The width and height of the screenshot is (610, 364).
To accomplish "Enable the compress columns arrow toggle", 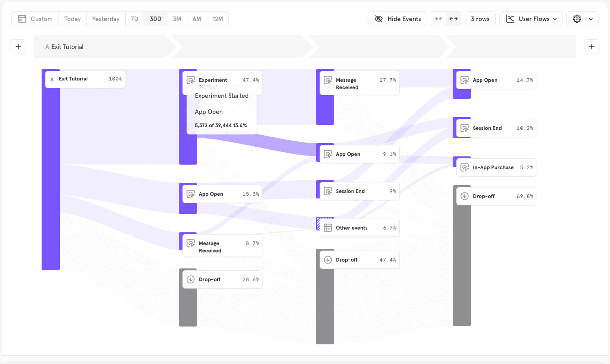I will [x=438, y=19].
